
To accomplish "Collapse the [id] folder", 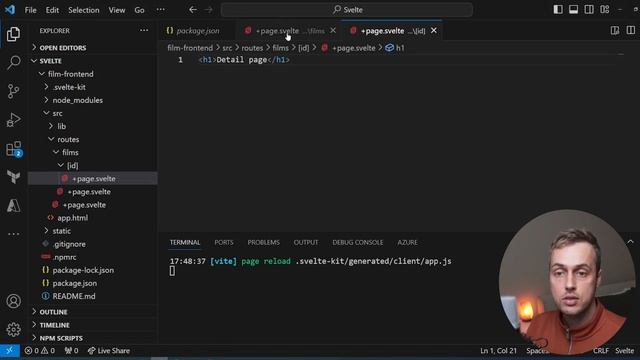I will click(93, 165).
